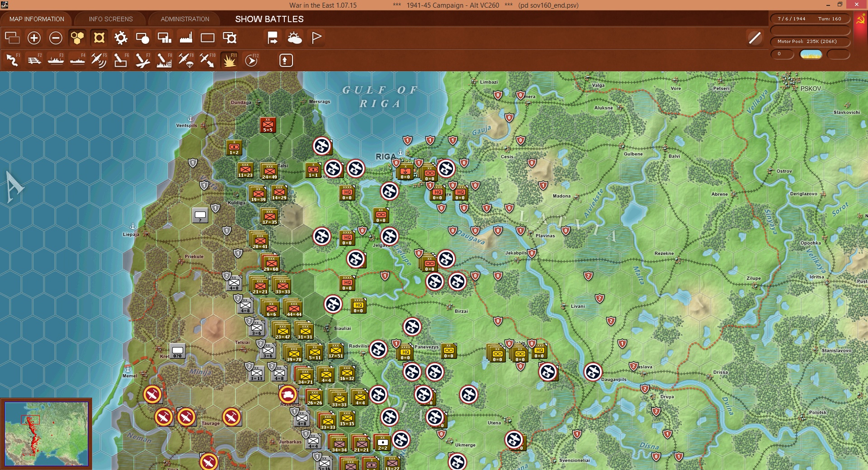This screenshot has height=470, width=868.
Task: Click the date and turn display
Action: [x=810, y=19]
